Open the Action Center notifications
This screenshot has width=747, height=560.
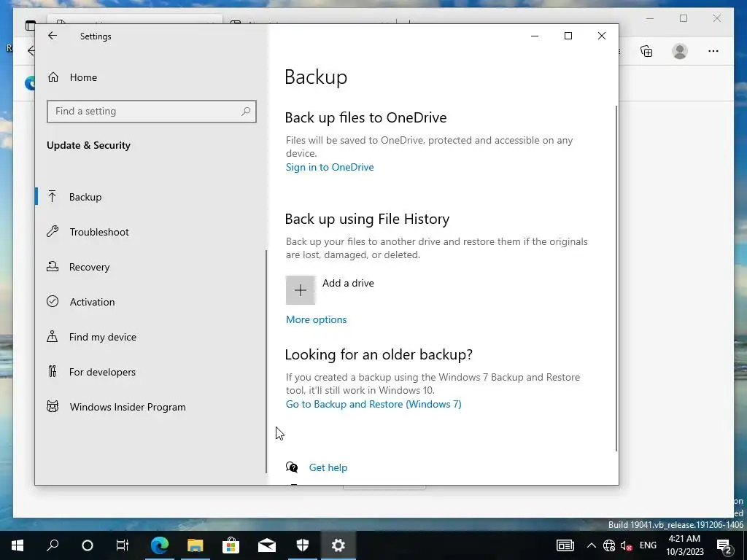point(724,545)
